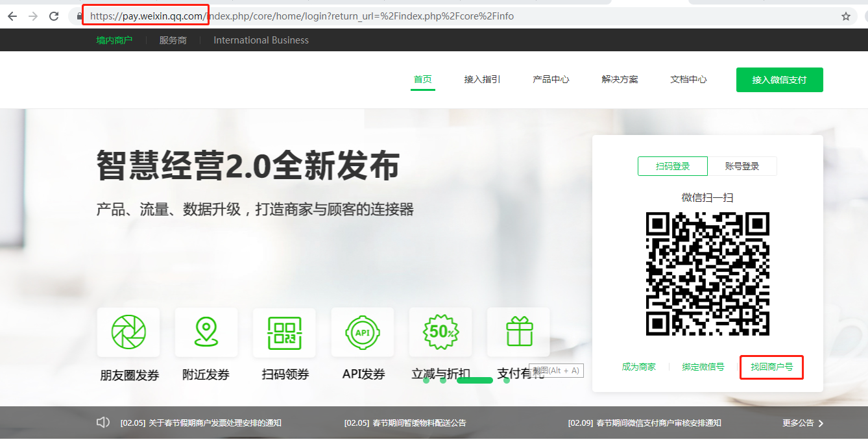Select 首页 in the main navigation
The height and width of the screenshot is (442, 868).
coord(423,79)
